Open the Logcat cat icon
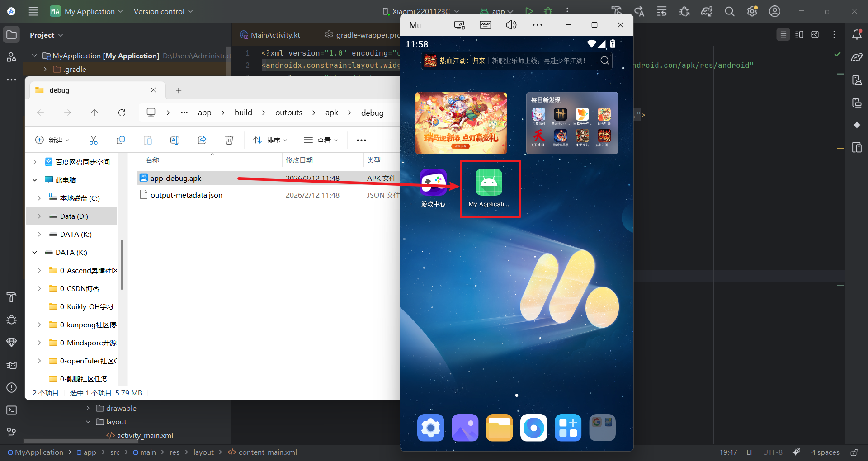Screen dimensions: 868x461 (x=12, y=365)
